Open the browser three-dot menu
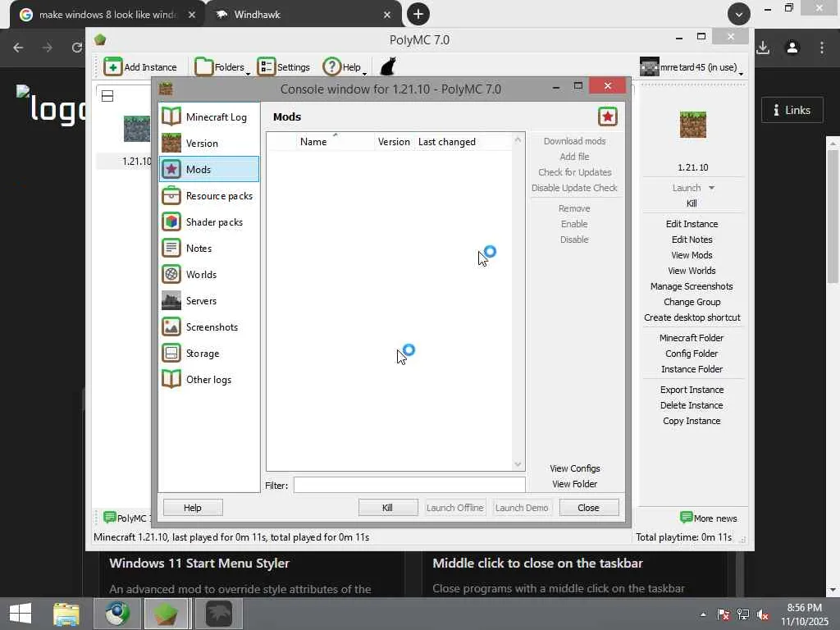The height and width of the screenshot is (630, 840). pos(822,48)
